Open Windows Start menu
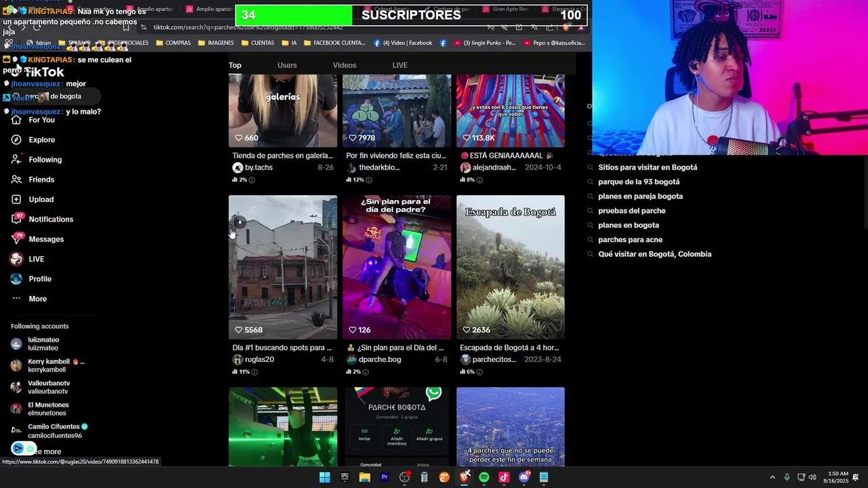Screen dimensions: 868x488 pos(325,477)
